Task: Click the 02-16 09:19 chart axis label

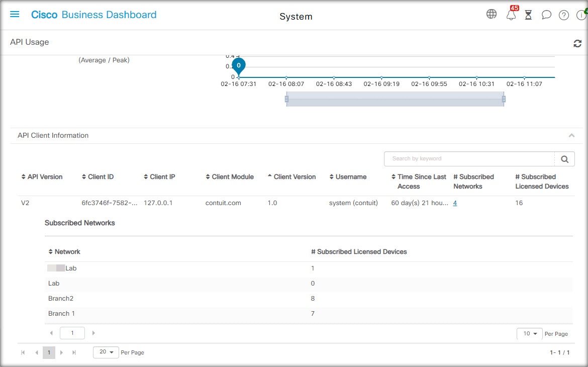Action: click(381, 84)
